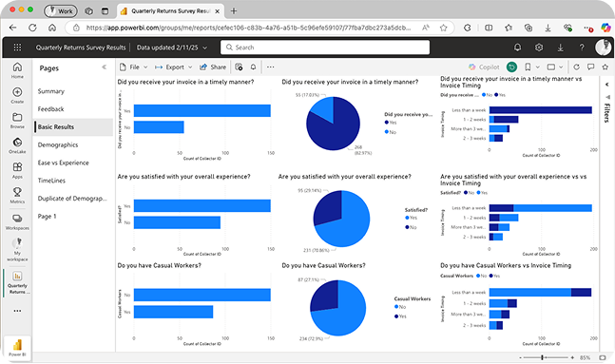
Task: Open Create in the left navigation
Action: [17, 95]
